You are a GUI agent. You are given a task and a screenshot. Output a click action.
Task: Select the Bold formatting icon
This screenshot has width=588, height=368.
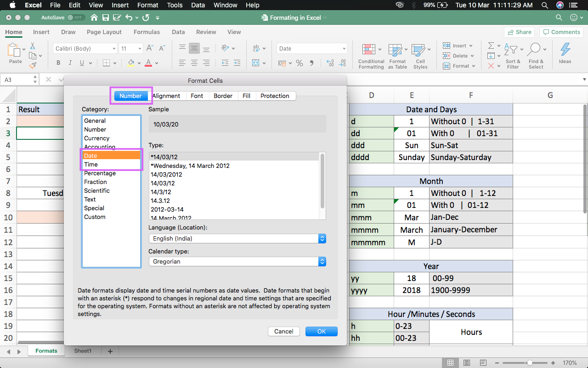point(58,63)
